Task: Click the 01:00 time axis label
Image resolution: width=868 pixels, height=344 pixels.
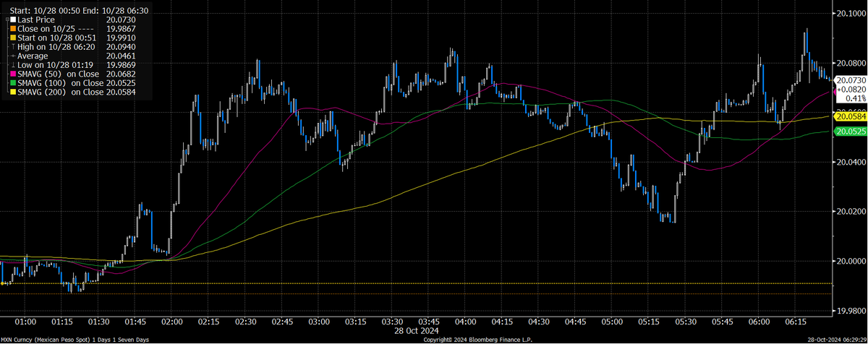Action: [25, 321]
